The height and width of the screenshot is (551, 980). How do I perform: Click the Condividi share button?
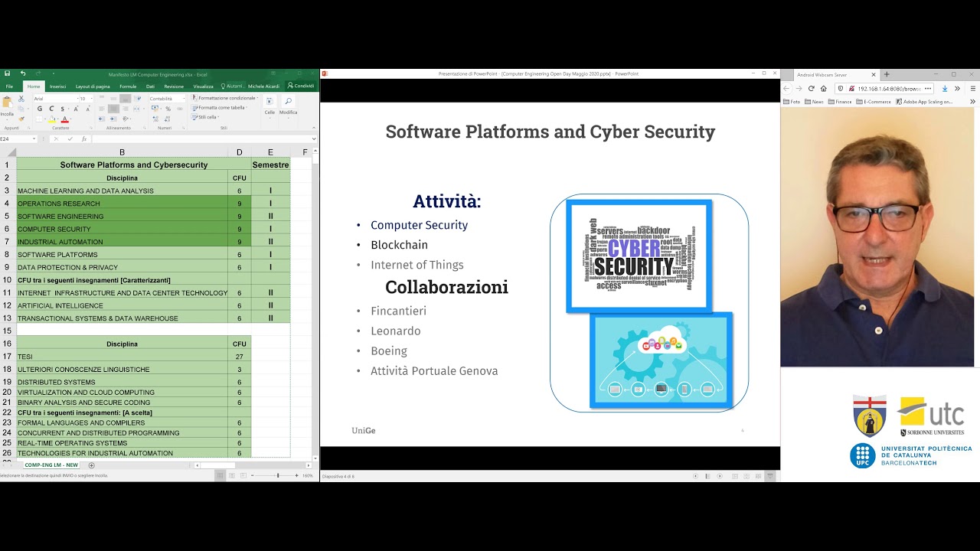tap(301, 86)
